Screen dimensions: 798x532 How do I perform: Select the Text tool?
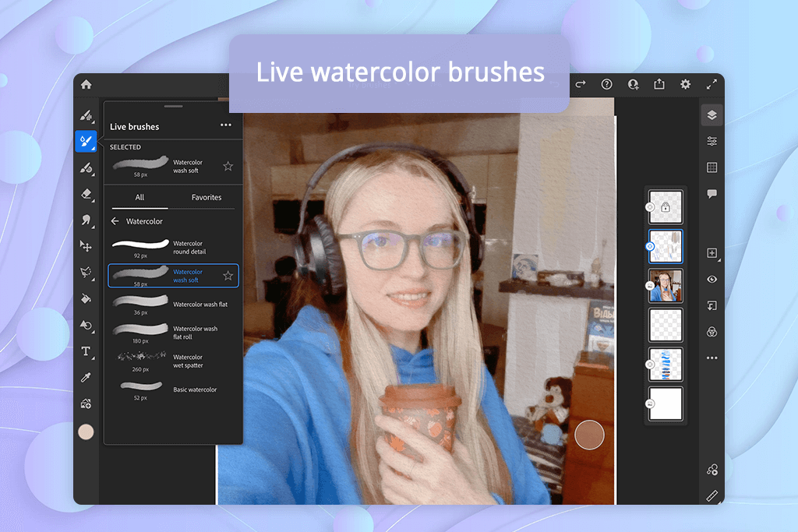86,351
